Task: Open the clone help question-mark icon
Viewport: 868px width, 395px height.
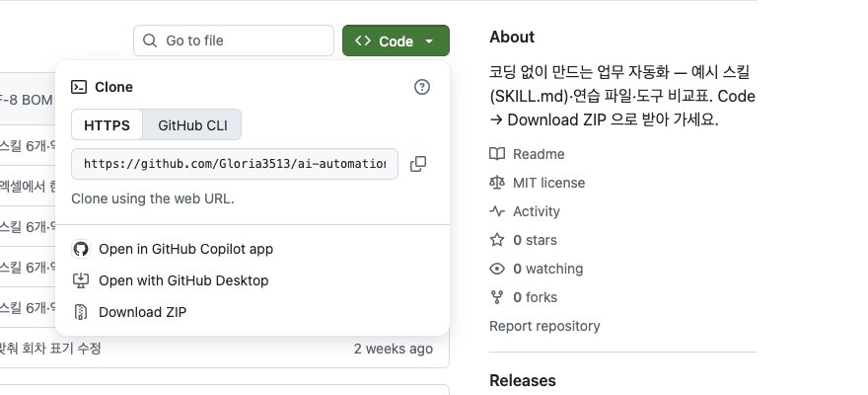Action: (422, 87)
